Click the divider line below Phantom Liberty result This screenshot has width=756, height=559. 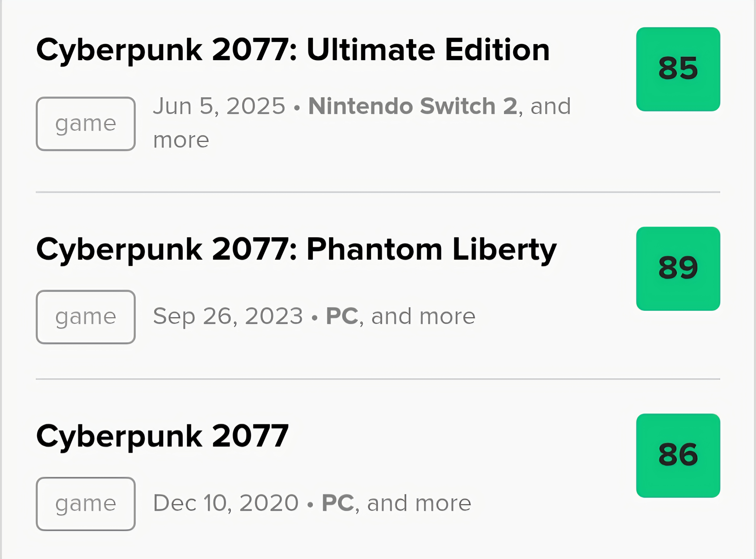(378, 379)
